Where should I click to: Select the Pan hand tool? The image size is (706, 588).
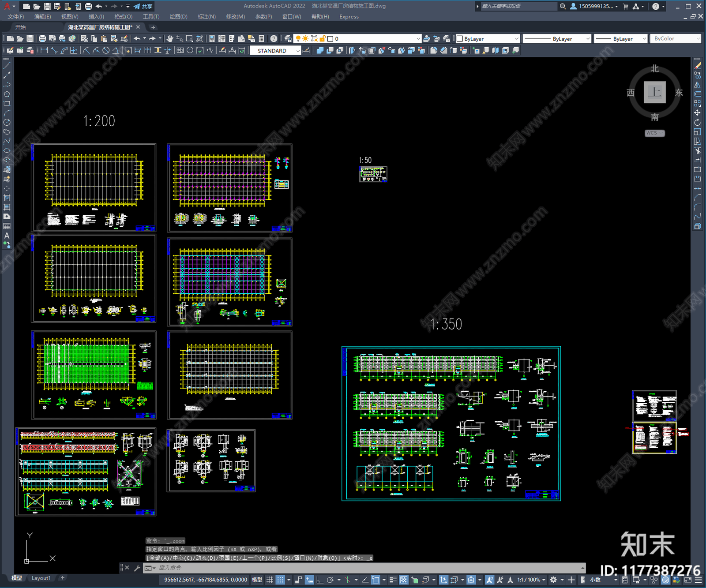[x=170, y=39]
